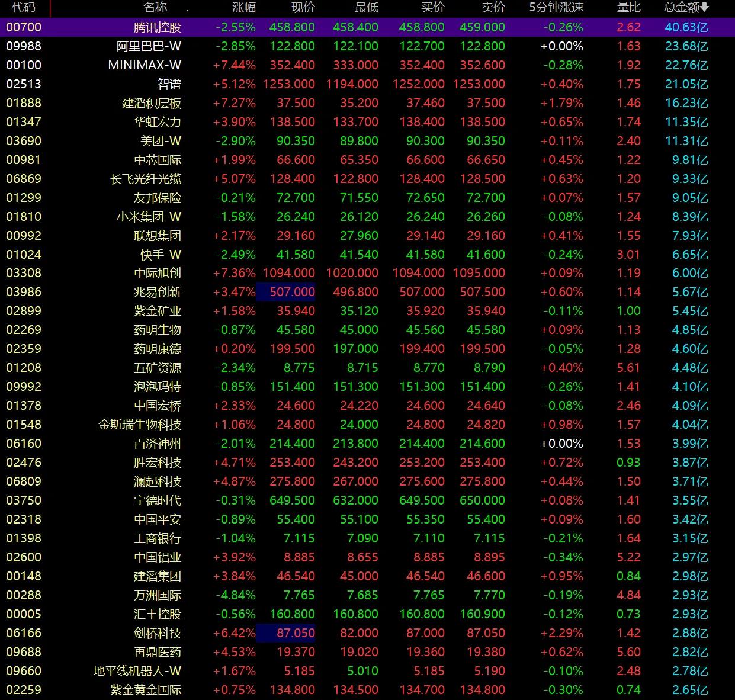This screenshot has width=735, height=700.
Task: Select stock 五矿资源
Action: 158,368
